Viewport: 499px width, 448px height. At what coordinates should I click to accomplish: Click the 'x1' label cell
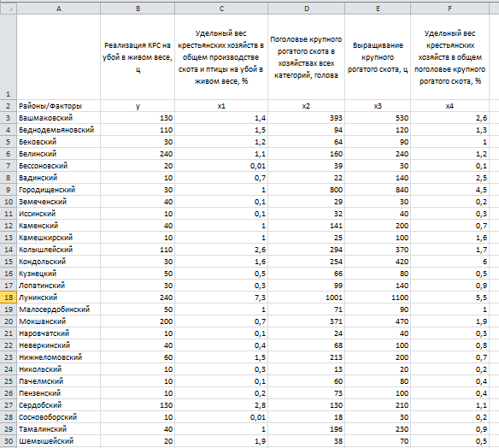click(x=221, y=106)
